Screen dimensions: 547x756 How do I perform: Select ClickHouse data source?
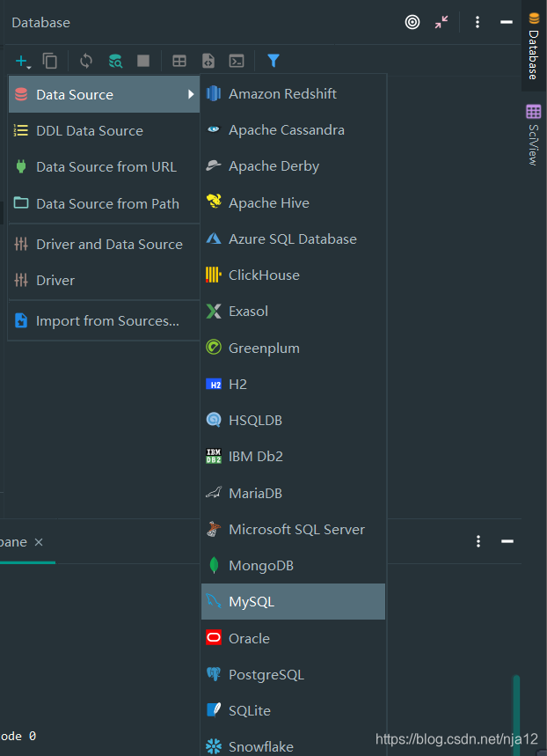coord(293,275)
